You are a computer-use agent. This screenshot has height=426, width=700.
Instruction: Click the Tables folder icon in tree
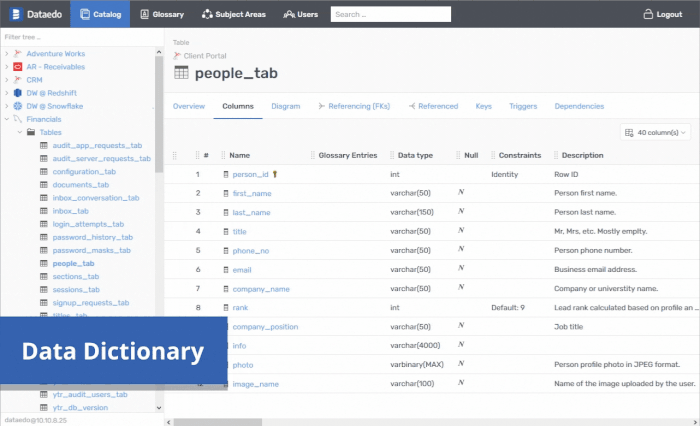[x=31, y=132]
